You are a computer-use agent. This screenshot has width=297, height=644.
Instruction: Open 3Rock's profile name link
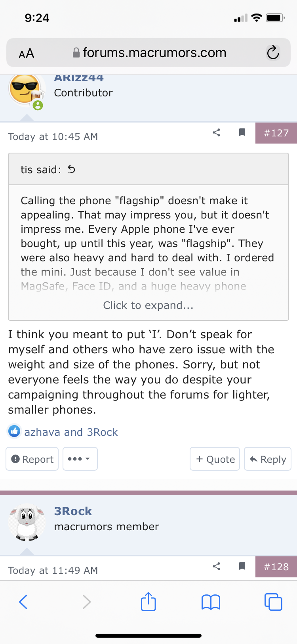(73, 511)
